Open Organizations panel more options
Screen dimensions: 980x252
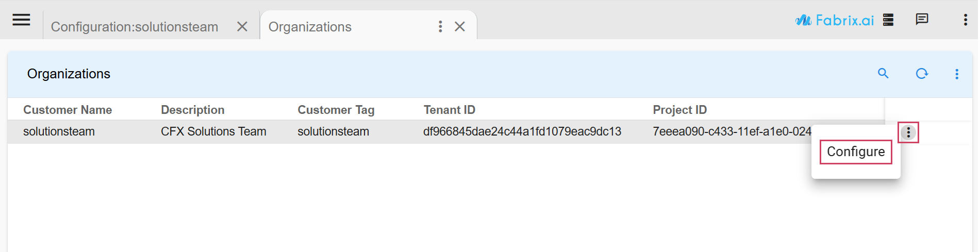tap(957, 74)
